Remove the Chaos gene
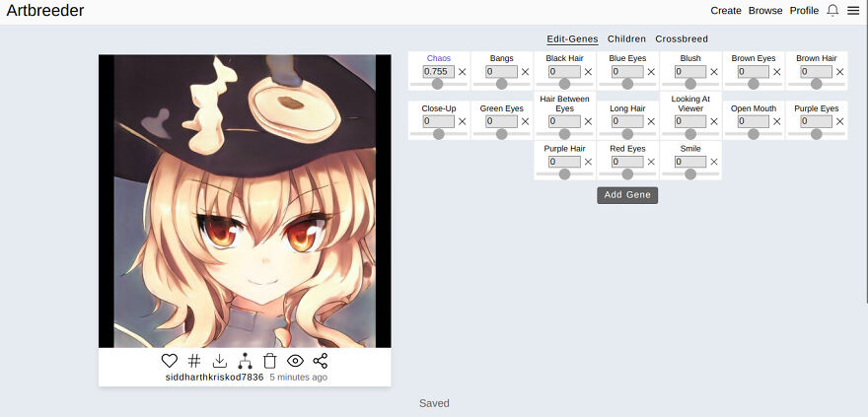 tap(463, 72)
